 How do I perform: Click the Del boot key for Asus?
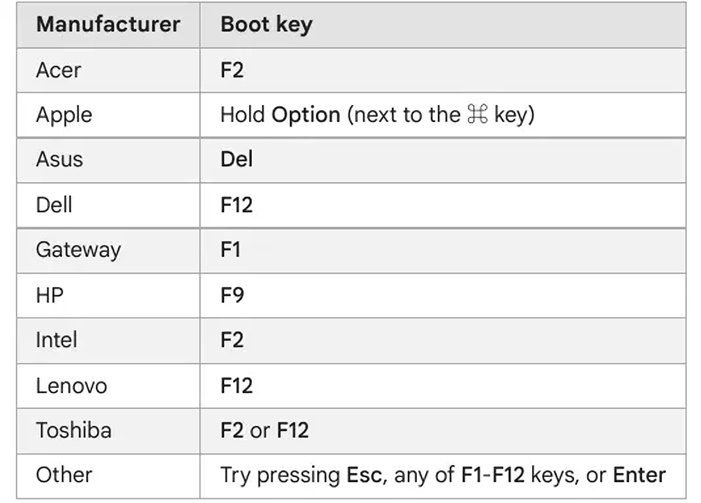click(236, 159)
